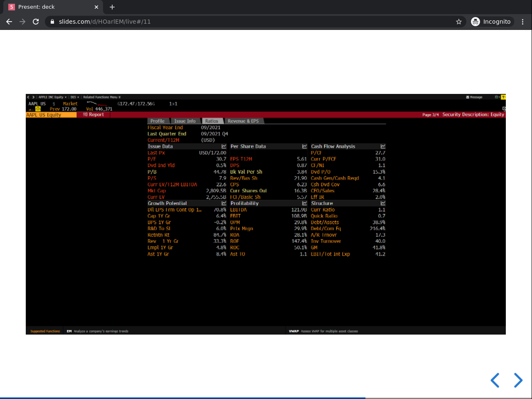This screenshot has height=399, width=532.
Task: Open chart icon in Issue Data header
Action: tap(224, 146)
